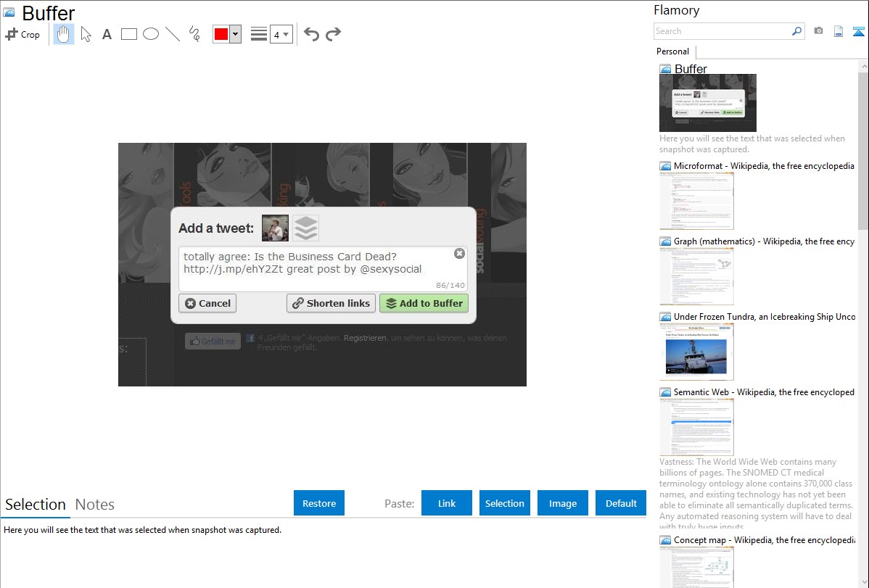869x588 pixels.
Task: Undo the last edit
Action: [311, 34]
